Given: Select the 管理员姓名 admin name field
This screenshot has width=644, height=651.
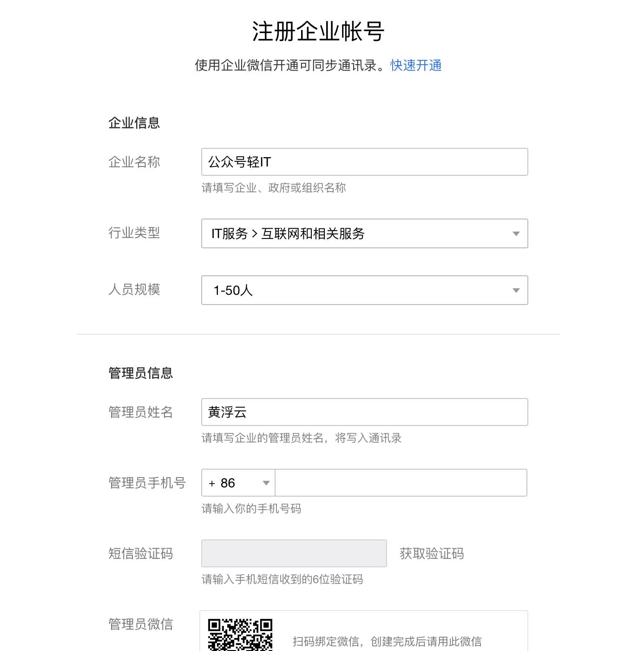Looking at the screenshot, I should point(365,412).
